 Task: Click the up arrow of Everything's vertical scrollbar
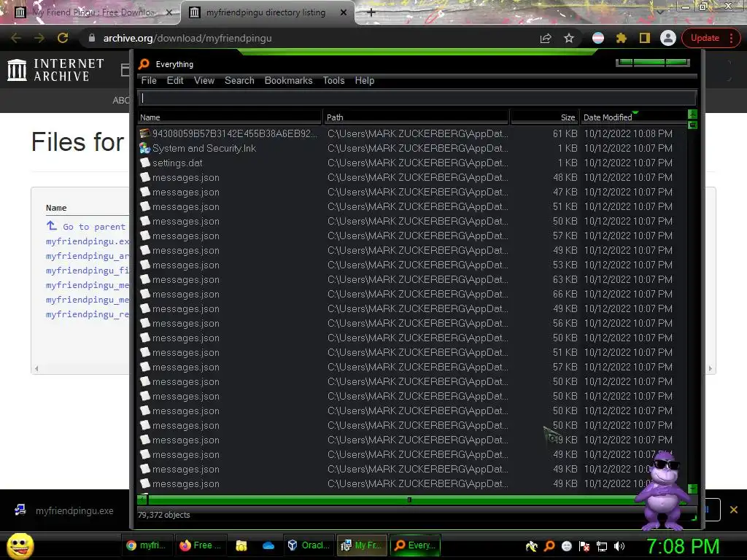pyautogui.click(x=692, y=114)
